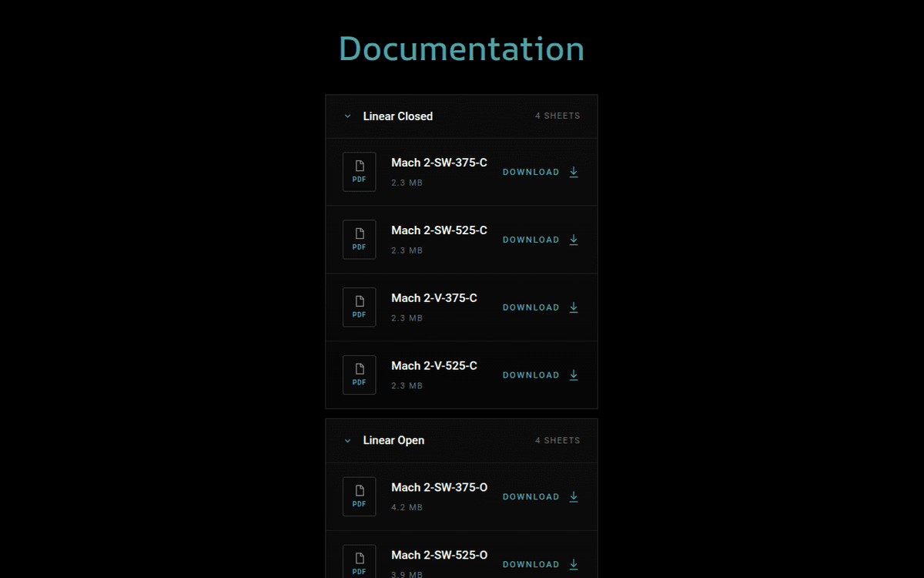Click 4 SHEETS count in Linear Open header
This screenshot has height=578, width=924.
coord(557,441)
